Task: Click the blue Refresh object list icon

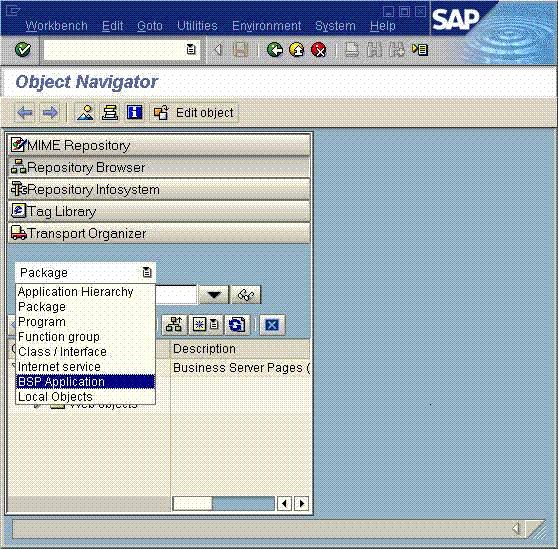Action: pos(236,324)
